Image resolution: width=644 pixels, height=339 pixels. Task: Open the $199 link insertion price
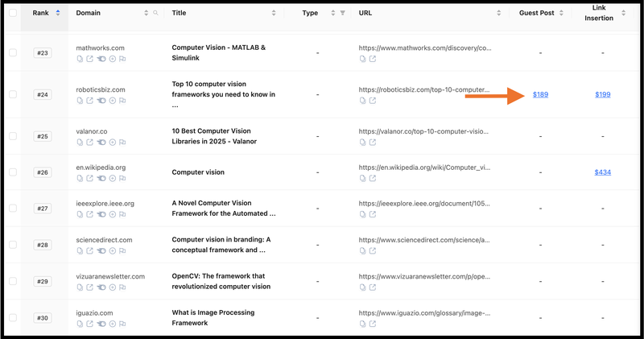coord(602,94)
